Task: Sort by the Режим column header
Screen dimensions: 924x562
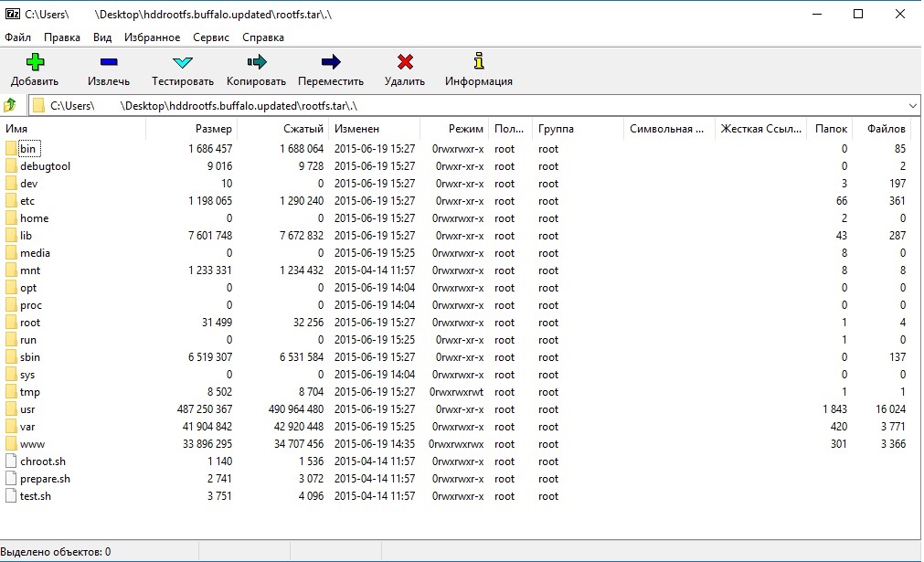Action: point(453,129)
